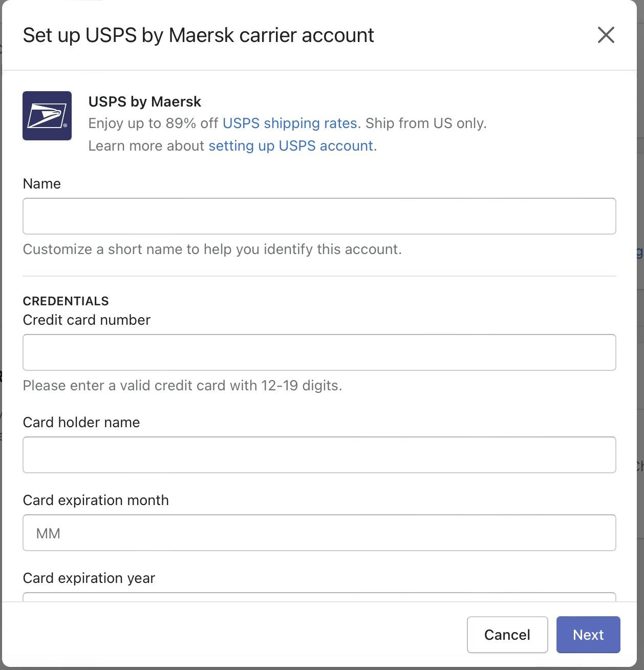Click the MM expiration month field
The height and width of the screenshot is (670, 644).
coord(319,533)
